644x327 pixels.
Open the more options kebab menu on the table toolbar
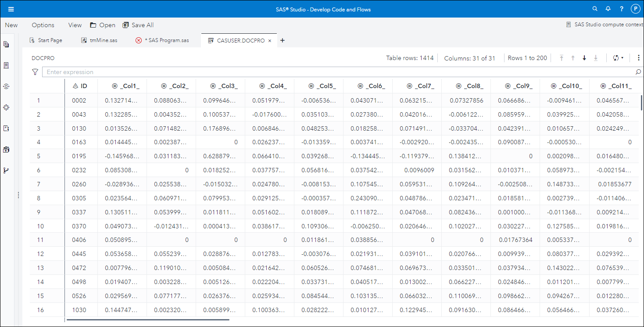click(x=638, y=57)
